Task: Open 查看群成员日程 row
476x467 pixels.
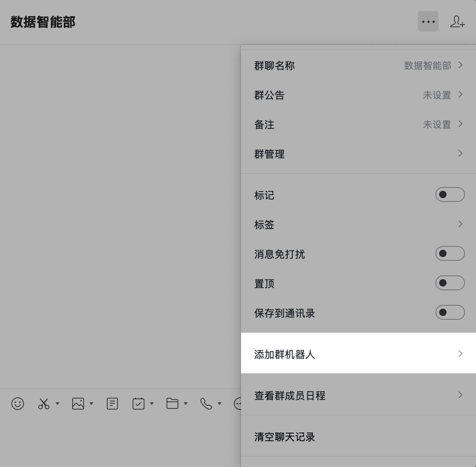Action: pos(358,395)
